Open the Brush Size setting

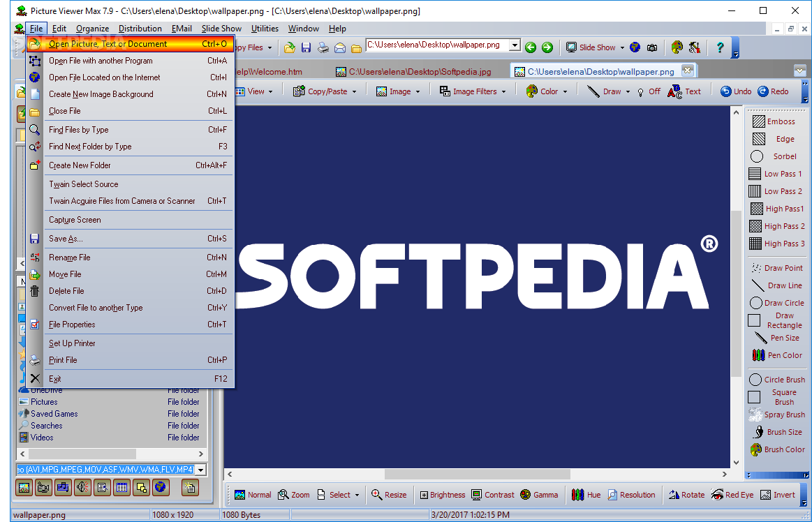pyautogui.click(x=778, y=432)
